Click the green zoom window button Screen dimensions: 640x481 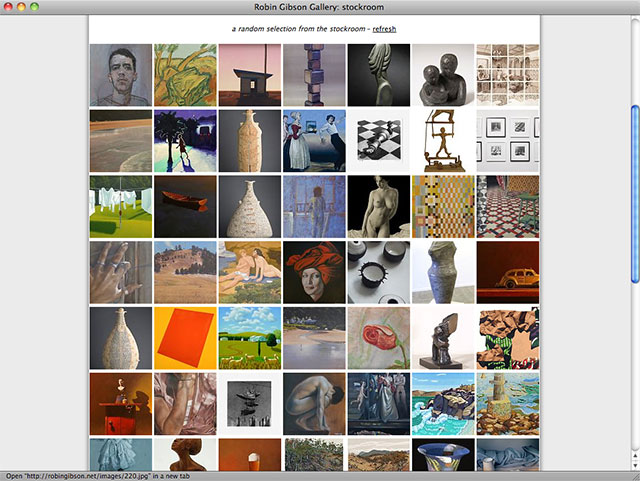[34, 7]
